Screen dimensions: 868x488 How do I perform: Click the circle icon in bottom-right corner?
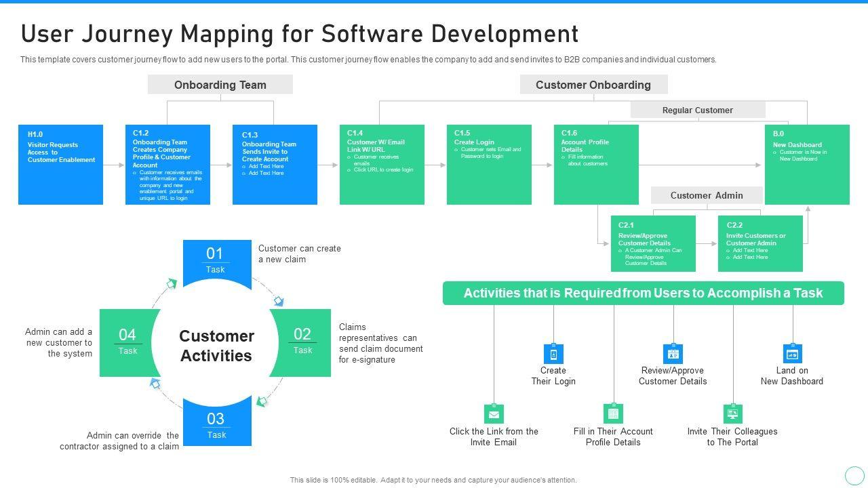(x=854, y=475)
